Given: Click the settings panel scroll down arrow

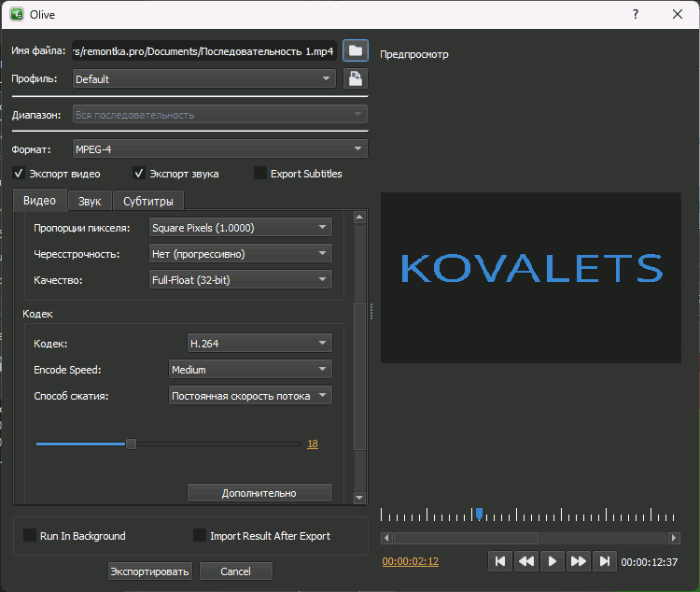Looking at the screenshot, I should 359,497.
